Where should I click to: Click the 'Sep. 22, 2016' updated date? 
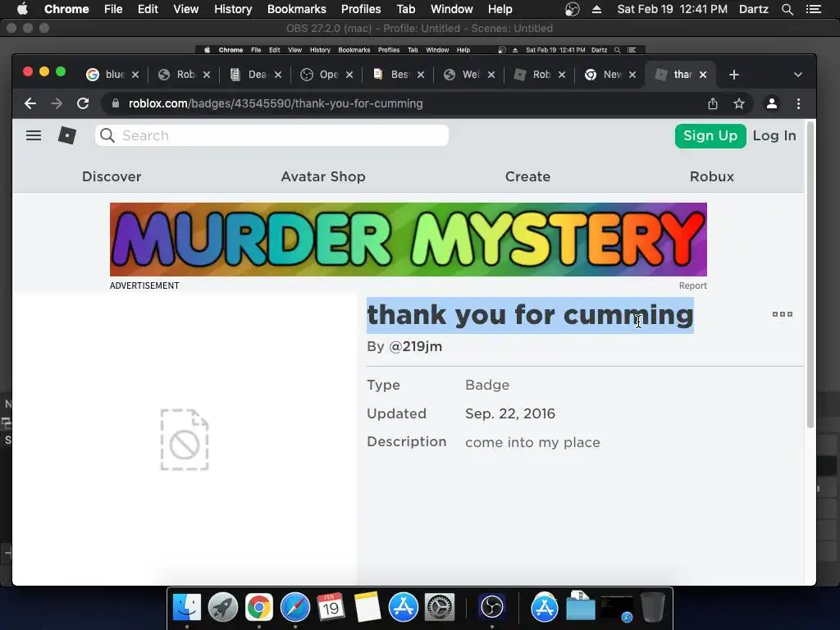510,413
